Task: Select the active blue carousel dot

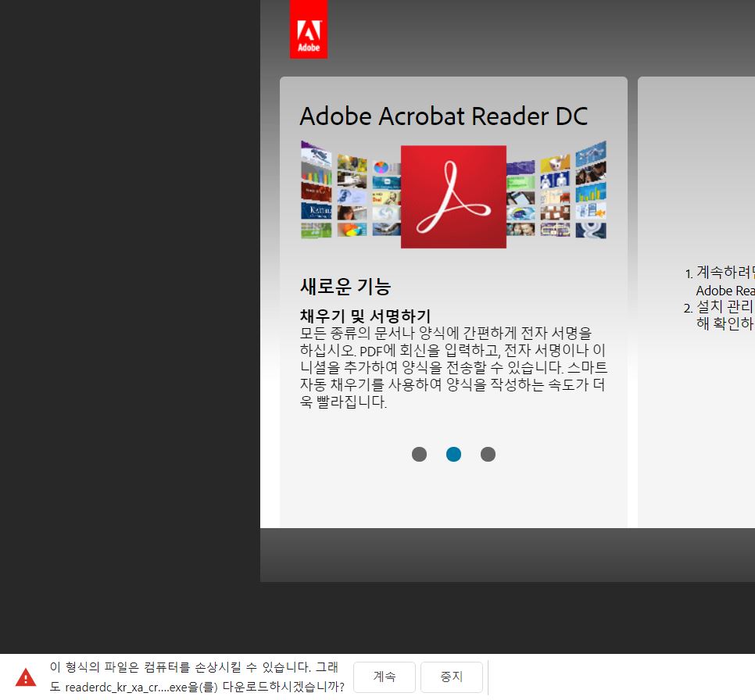Action: 453,454
